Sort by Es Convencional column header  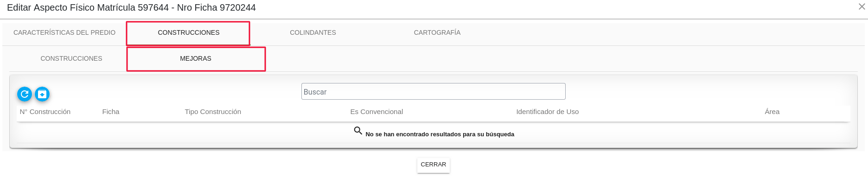(x=377, y=112)
